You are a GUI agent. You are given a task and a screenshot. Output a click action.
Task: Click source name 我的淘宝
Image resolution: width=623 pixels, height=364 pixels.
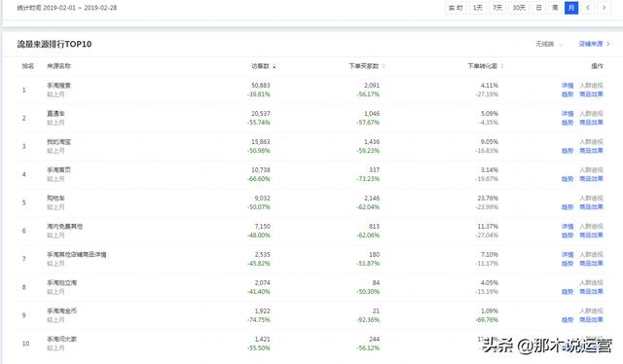(58, 142)
